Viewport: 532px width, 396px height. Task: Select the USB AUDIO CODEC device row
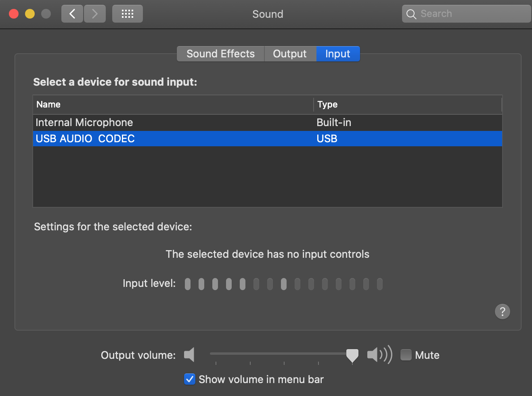click(x=267, y=139)
